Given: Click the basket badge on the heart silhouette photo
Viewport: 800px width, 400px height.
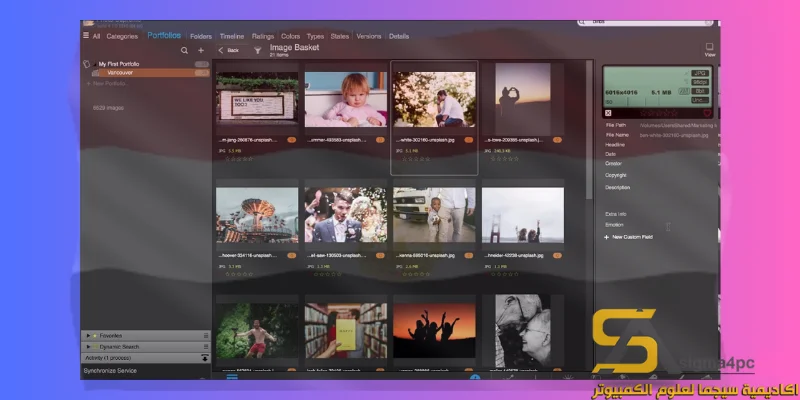Looking at the screenshot, I should pyautogui.click(x=557, y=140).
